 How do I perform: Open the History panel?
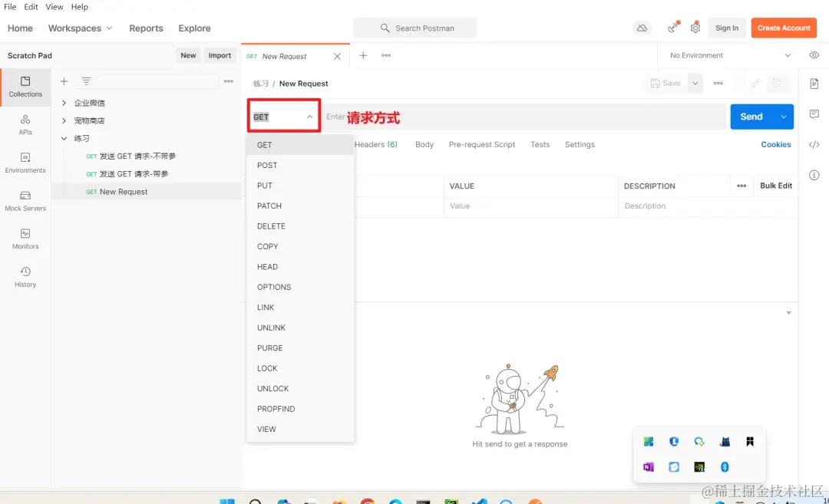tap(25, 277)
